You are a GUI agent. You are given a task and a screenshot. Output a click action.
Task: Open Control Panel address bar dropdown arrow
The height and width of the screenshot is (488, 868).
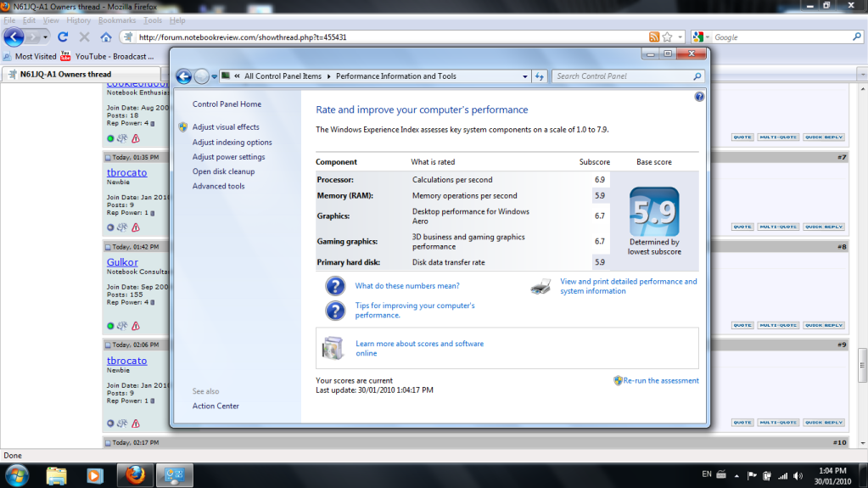(524, 76)
